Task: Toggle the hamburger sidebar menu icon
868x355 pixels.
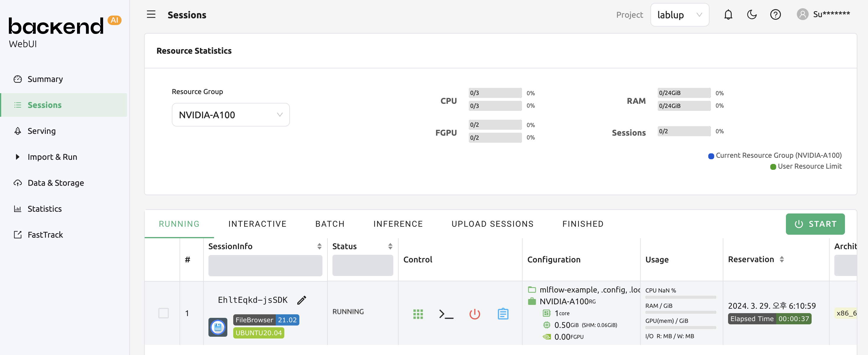Action: [151, 14]
